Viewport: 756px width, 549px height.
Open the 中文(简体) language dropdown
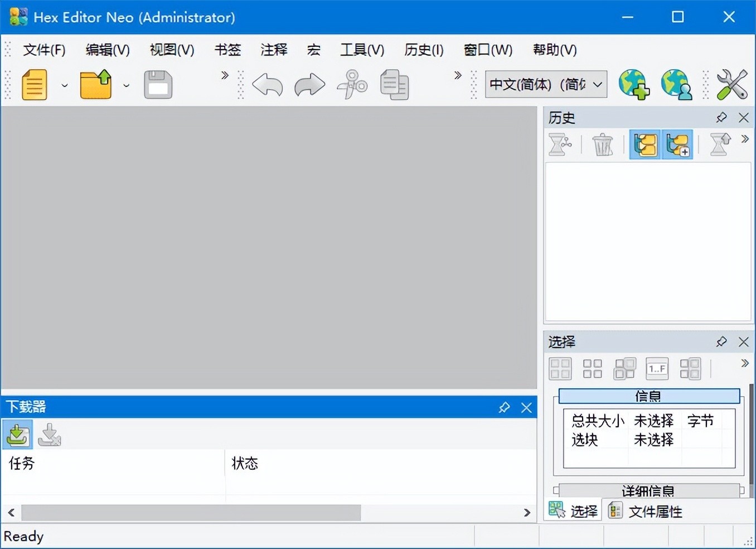[546, 85]
